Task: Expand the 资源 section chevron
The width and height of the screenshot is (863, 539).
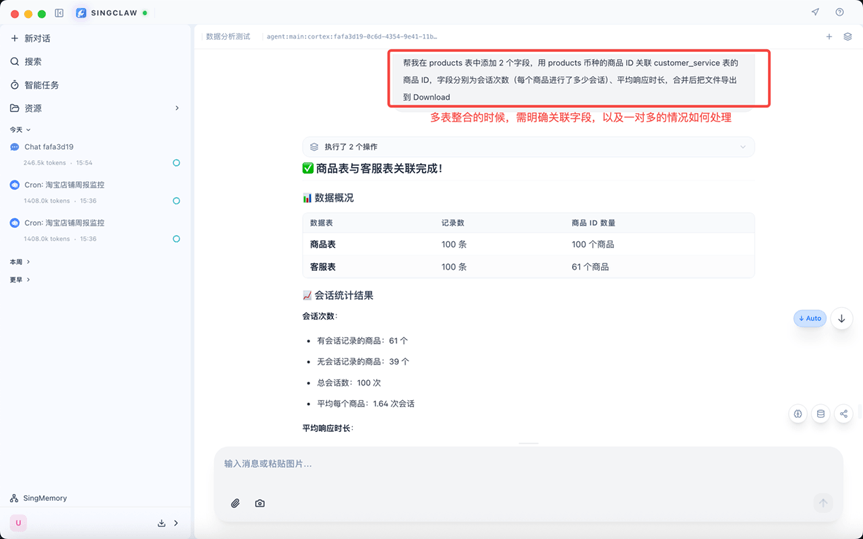Action: point(177,108)
